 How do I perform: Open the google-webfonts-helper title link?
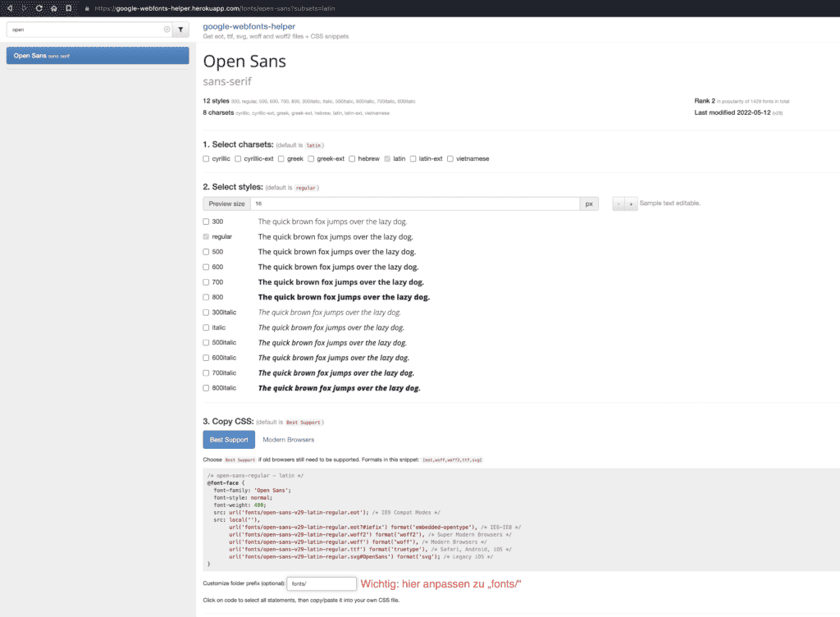coord(249,26)
